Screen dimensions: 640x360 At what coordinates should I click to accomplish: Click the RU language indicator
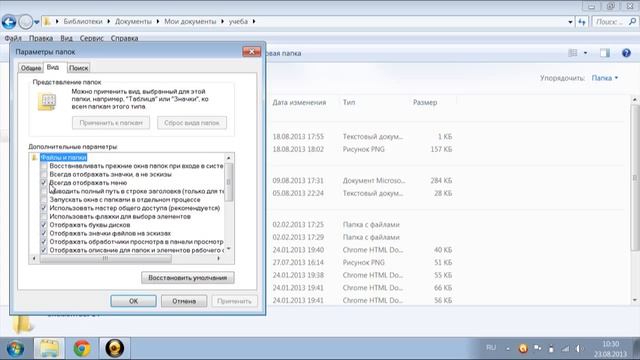(x=491, y=348)
